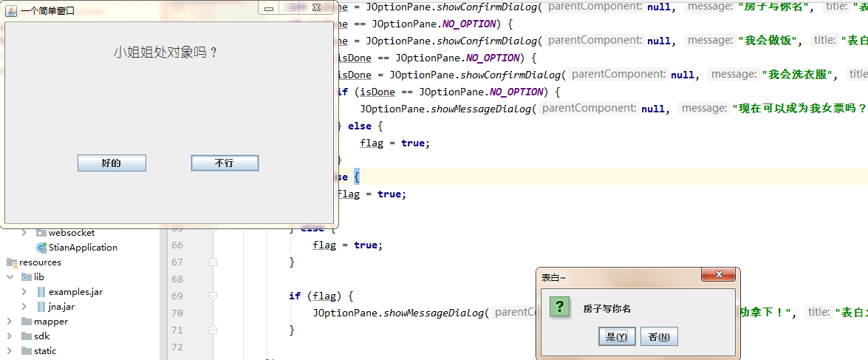Select the sdk folder name
868x360 pixels.
point(41,336)
